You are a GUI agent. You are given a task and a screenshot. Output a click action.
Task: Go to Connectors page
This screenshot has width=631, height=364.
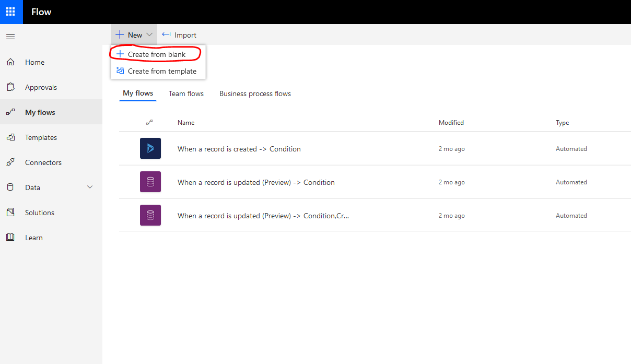click(x=43, y=162)
